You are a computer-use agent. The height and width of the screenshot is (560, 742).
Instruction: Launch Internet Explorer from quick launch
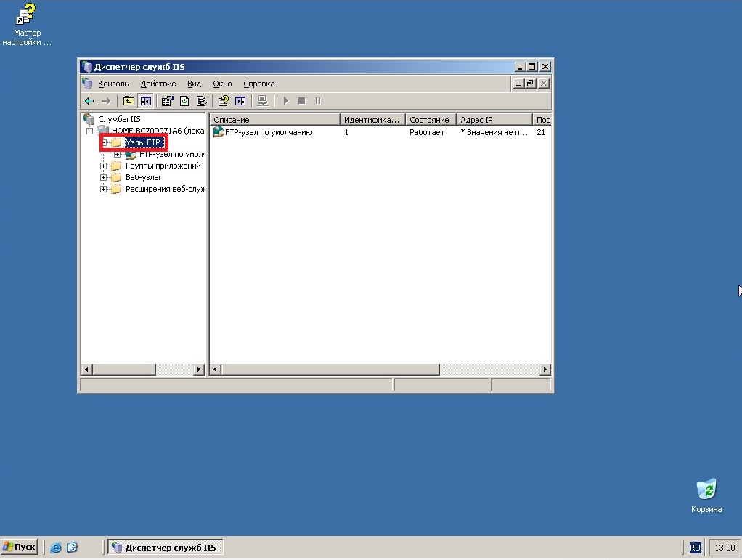point(56,548)
